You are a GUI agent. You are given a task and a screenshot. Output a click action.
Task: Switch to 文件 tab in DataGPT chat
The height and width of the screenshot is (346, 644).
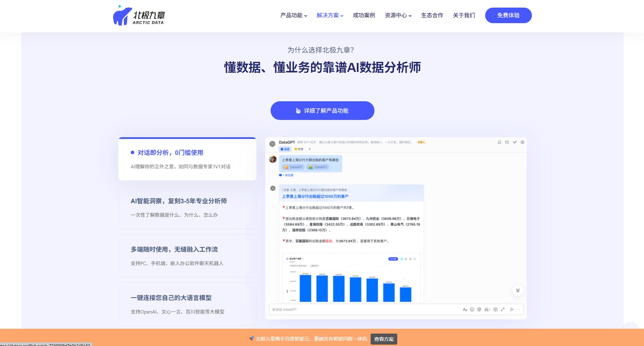tap(299, 149)
